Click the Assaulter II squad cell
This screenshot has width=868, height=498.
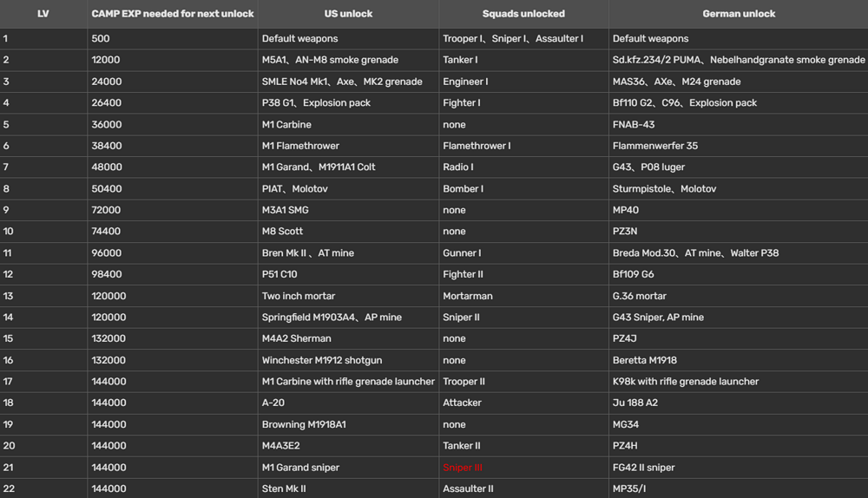523,488
